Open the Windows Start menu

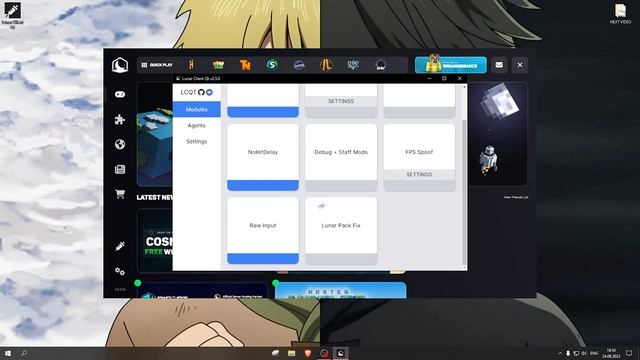[8, 353]
